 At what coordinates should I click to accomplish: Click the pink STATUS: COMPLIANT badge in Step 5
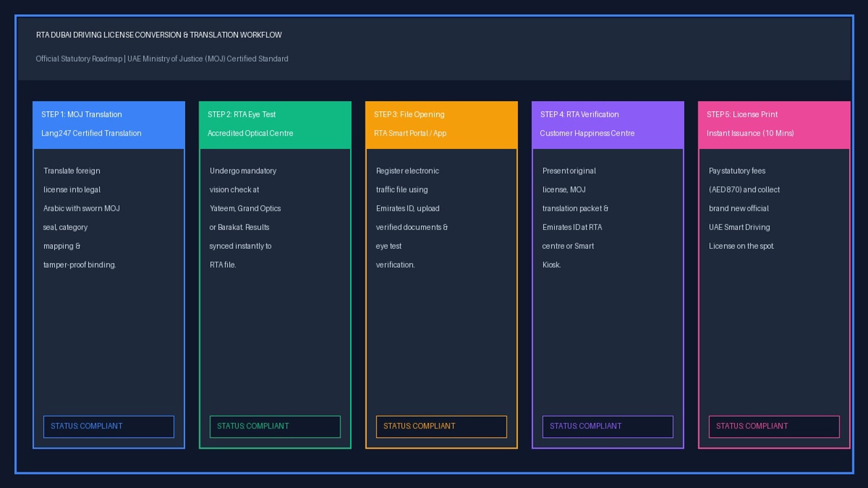tap(774, 426)
